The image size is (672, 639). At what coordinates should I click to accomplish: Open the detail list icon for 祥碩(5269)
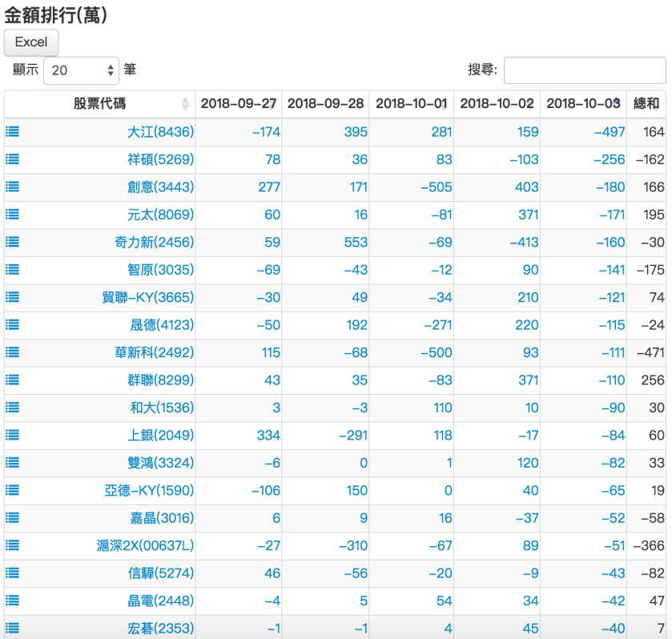tap(11, 159)
